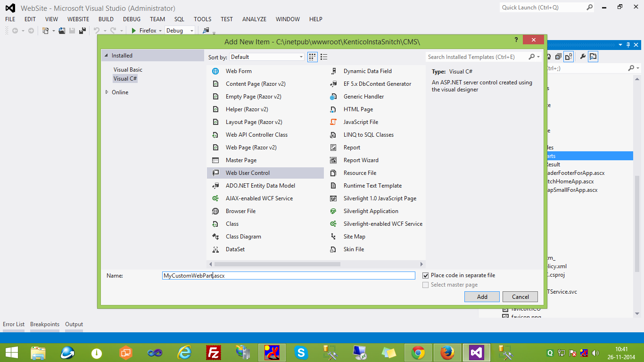
Task: Check the Select master page checkbox
Action: click(x=426, y=285)
